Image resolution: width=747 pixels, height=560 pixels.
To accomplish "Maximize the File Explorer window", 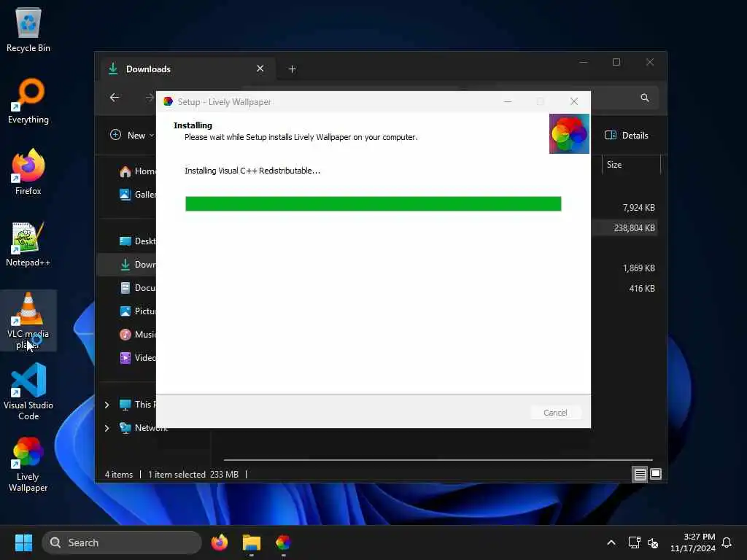I will tap(616, 63).
